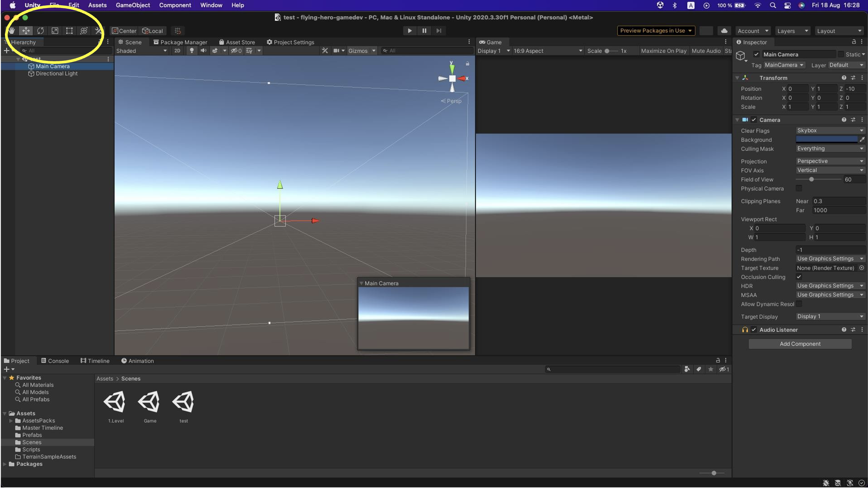Switch to Console tab
This screenshot has height=489, width=868.
55,361
